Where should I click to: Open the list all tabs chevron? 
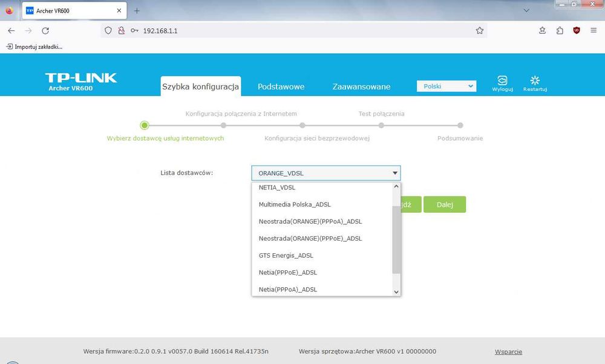pos(526,11)
